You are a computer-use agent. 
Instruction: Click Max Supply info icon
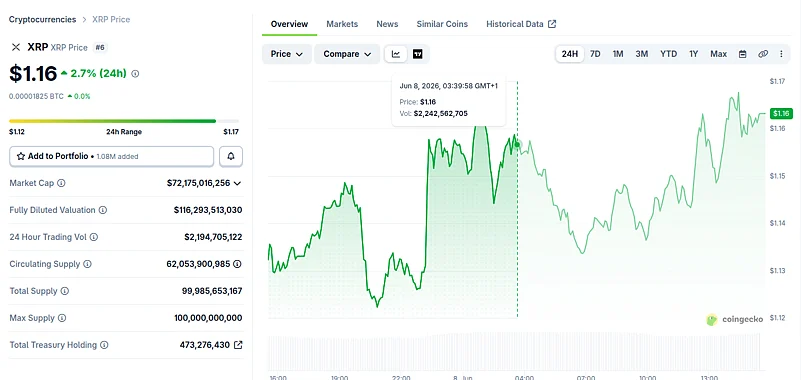62,318
